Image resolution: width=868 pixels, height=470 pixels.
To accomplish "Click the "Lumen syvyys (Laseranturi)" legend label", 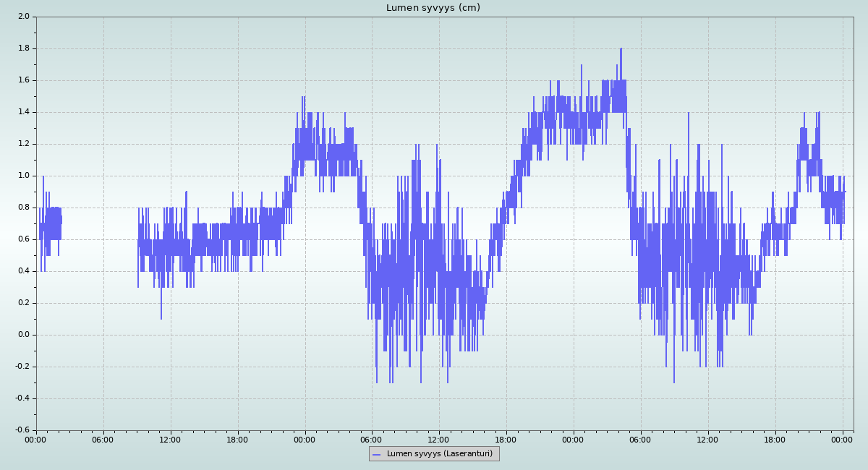I will pyautogui.click(x=439, y=454).
